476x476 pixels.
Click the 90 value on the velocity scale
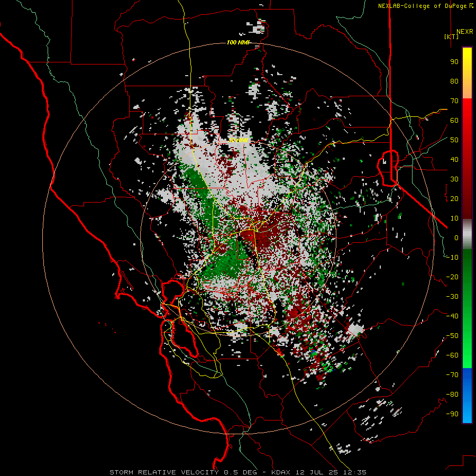[x=454, y=62]
